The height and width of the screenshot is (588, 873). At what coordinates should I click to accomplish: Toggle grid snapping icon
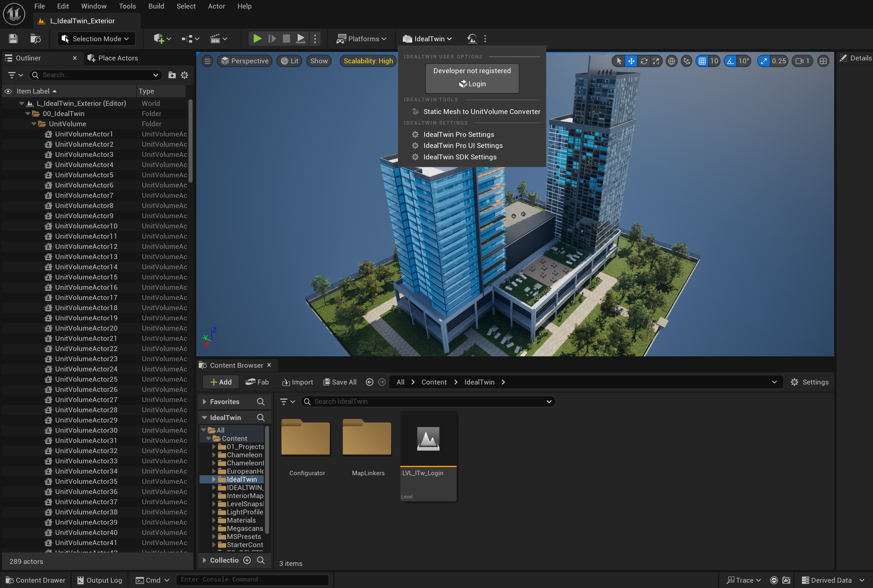coord(702,61)
